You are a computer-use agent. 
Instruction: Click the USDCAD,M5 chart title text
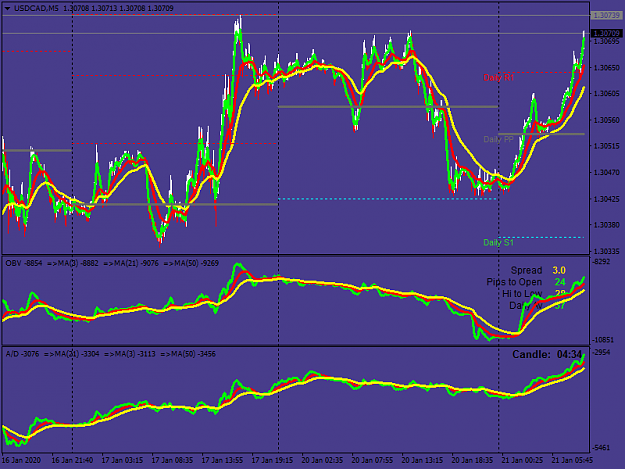point(37,8)
